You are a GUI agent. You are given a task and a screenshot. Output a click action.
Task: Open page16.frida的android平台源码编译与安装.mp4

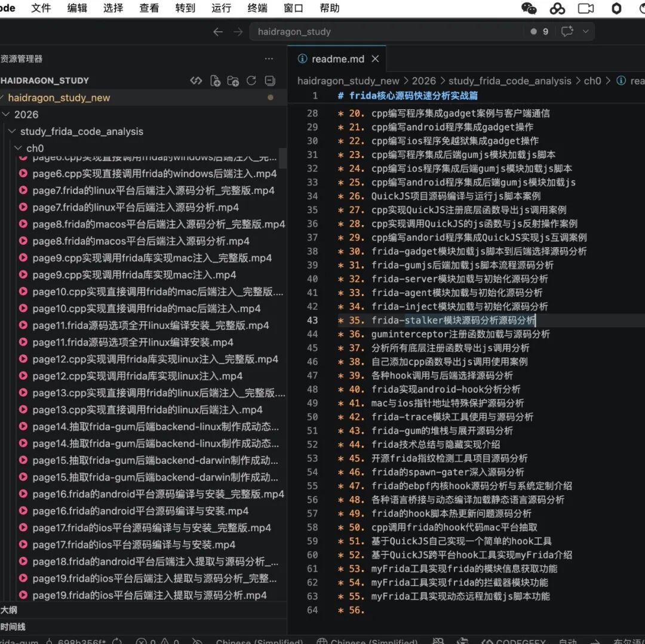141,510
